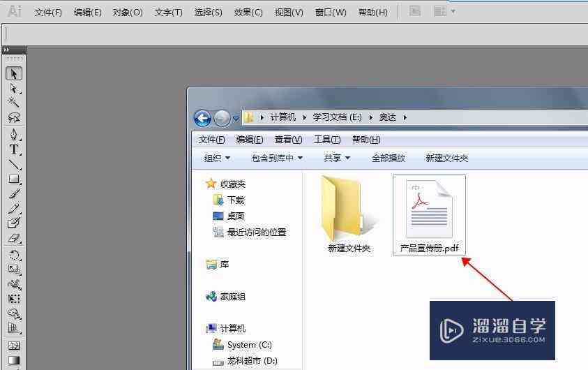This screenshot has width=588, height=370.
Task: Open the 共享 dropdown
Action: pyautogui.click(x=337, y=158)
